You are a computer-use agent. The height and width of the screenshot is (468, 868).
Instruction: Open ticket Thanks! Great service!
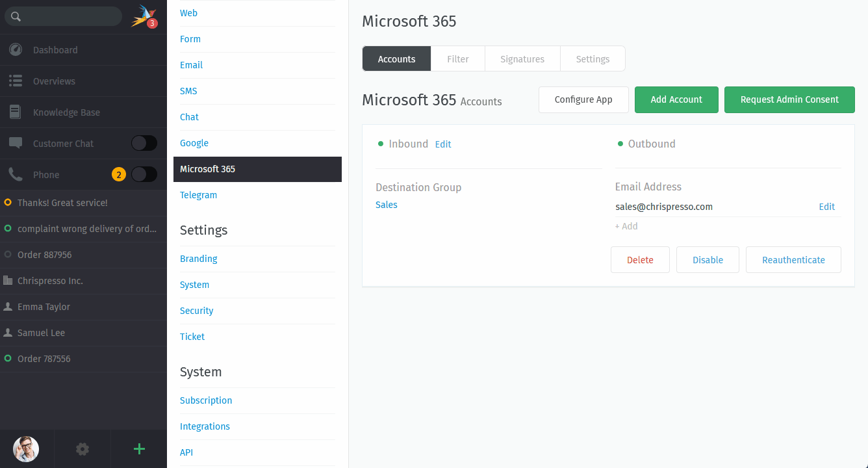[x=83, y=203]
